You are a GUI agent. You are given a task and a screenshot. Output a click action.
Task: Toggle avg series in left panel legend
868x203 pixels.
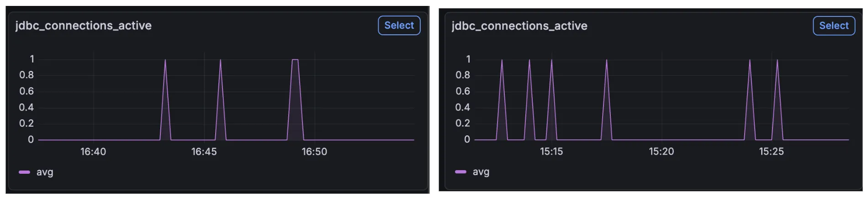click(x=45, y=172)
